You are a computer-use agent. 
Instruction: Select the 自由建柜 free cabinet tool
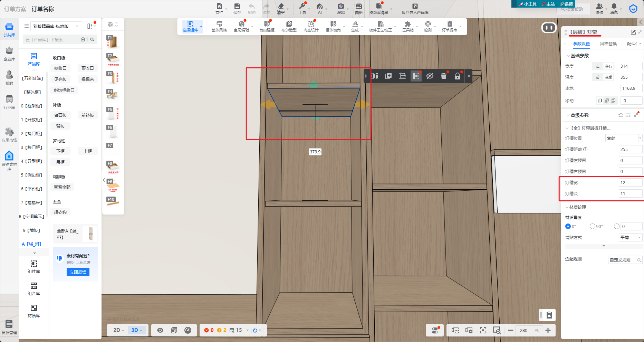pos(267,26)
